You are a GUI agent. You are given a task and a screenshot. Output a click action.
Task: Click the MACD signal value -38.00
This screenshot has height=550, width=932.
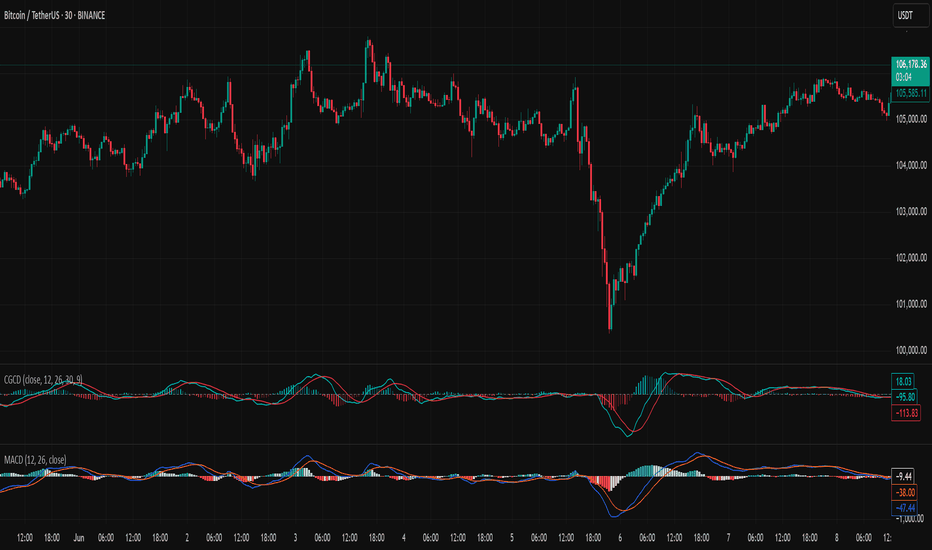[x=905, y=492]
